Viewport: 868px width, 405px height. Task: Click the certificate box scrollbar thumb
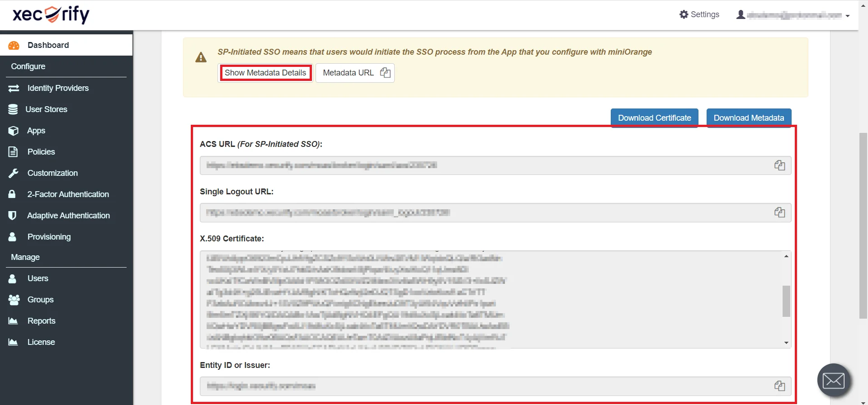786,301
